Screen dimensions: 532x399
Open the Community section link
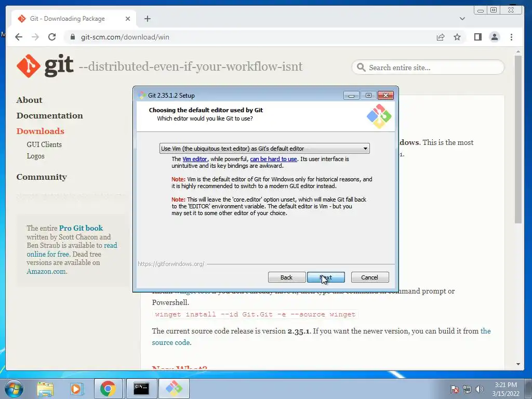click(x=42, y=177)
